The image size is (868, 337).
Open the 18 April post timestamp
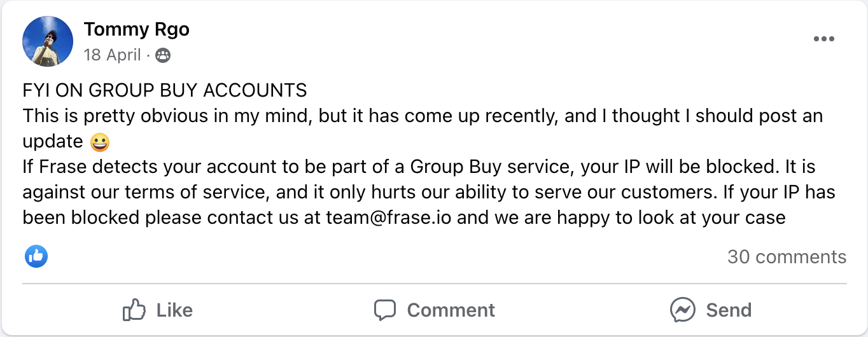coord(112,55)
